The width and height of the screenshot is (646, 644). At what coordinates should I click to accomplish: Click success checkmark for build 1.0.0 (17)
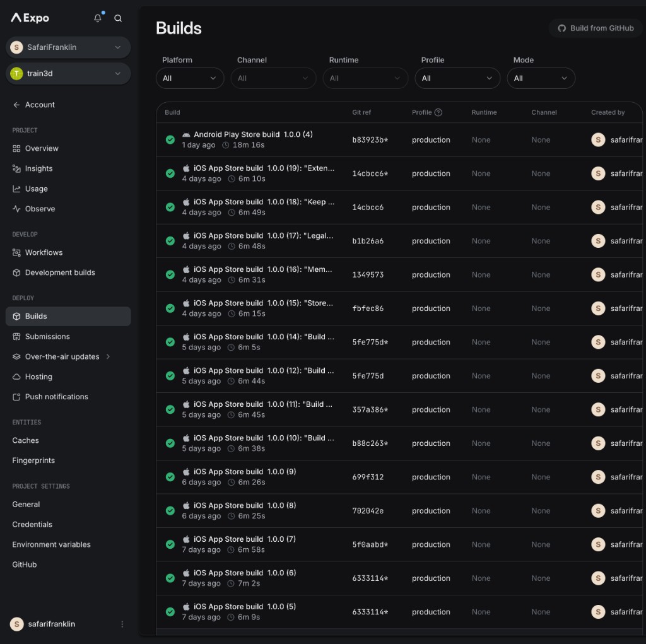click(170, 241)
